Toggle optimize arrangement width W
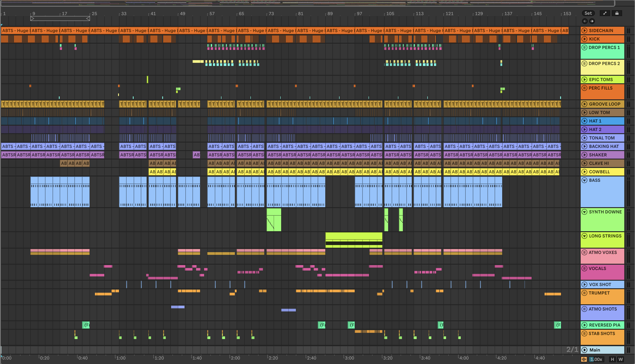 click(x=621, y=359)
